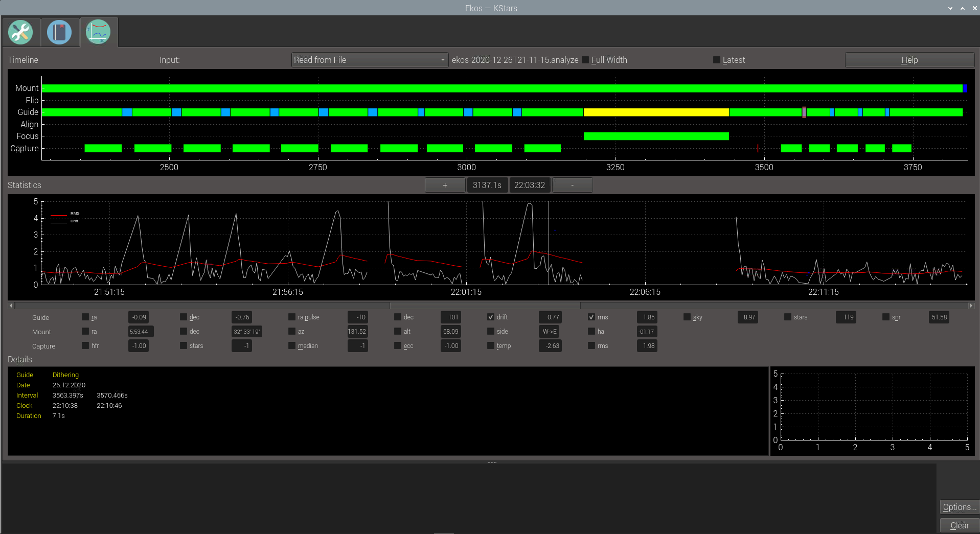Select the yellow Guide segment in timeline
Image resolution: width=980 pixels, height=534 pixels.
(x=656, y=112)
